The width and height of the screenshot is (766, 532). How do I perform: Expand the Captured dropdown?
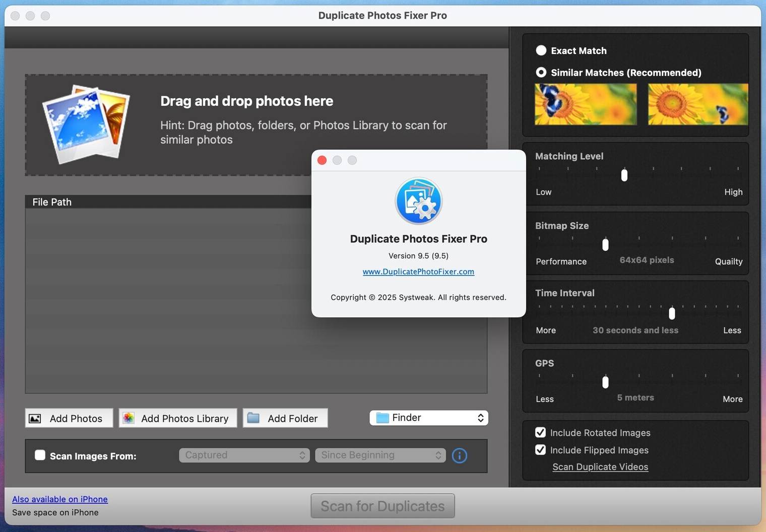[x=244, y=455]
